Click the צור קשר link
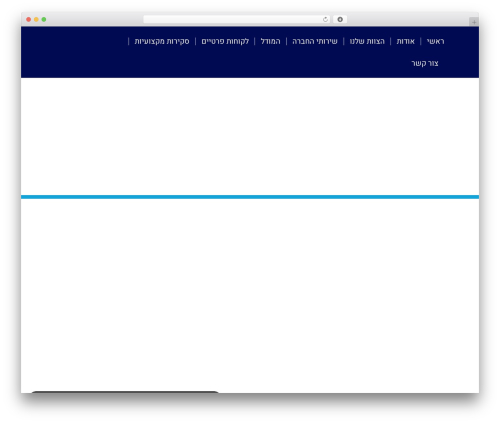 click(425, 63)
